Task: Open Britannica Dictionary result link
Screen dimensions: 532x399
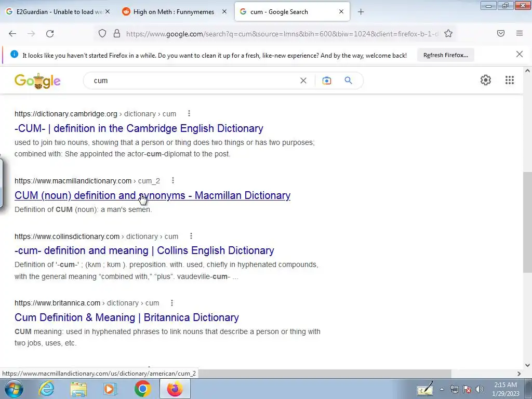Action: point(127,317)
